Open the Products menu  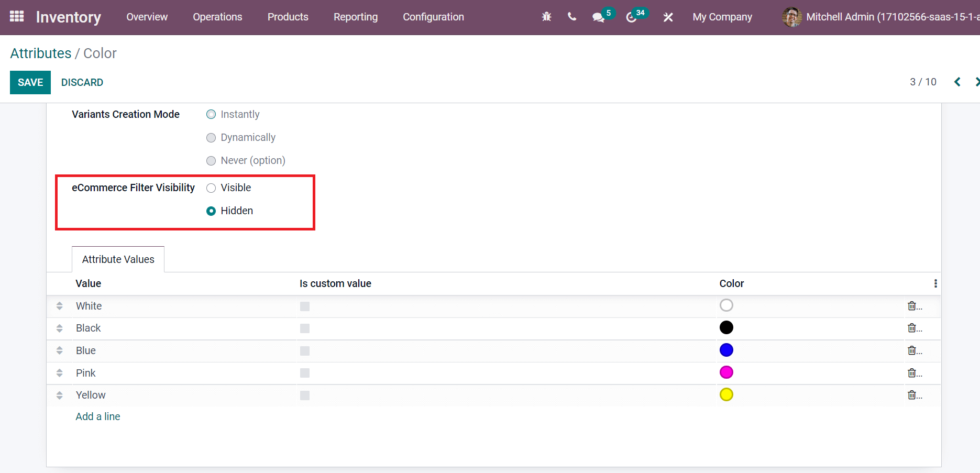288,17
